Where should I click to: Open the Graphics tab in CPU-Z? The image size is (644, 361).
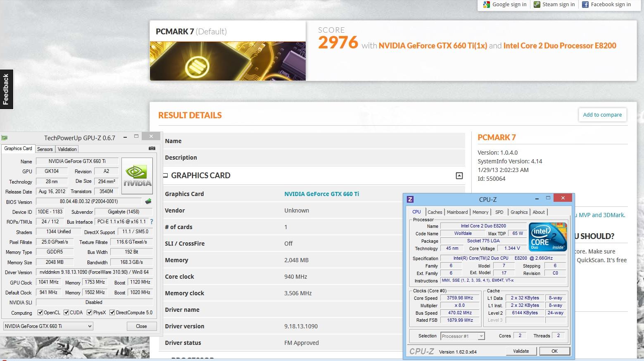click(519, 212)
